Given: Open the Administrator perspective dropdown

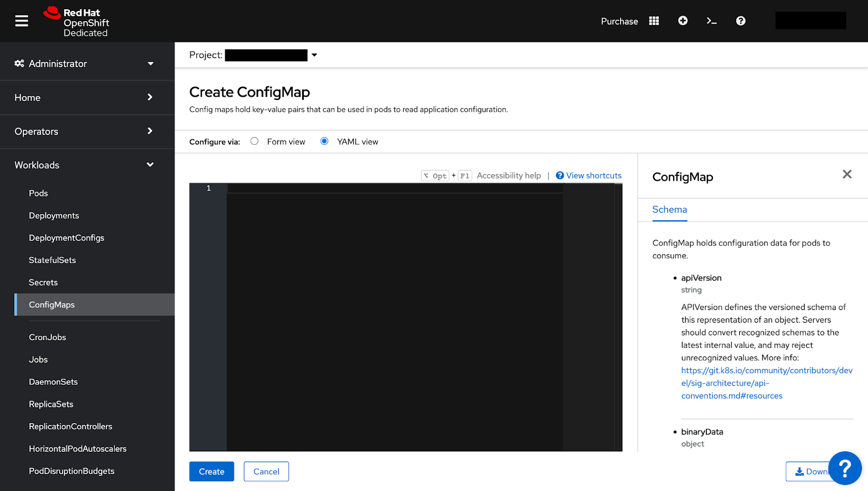Looking at the screenshot, I should tap(87, 63).
